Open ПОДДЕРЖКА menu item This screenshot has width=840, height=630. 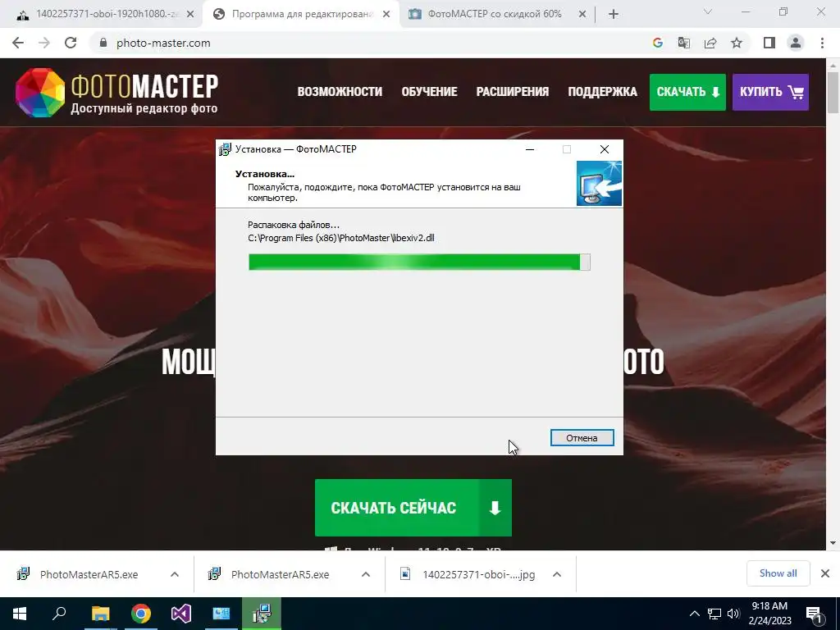(602, 92)
